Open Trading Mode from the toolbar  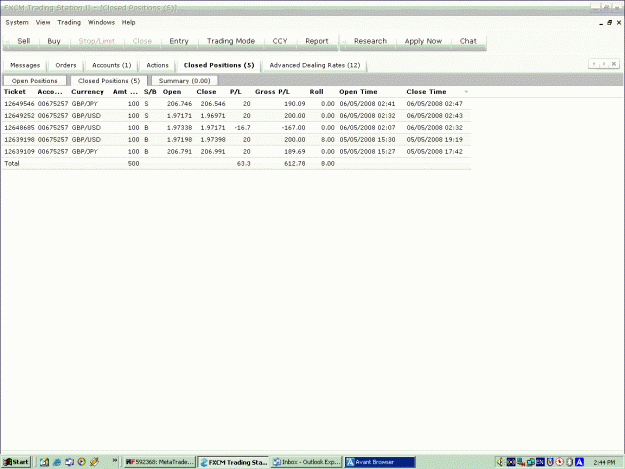click(231, 41)
